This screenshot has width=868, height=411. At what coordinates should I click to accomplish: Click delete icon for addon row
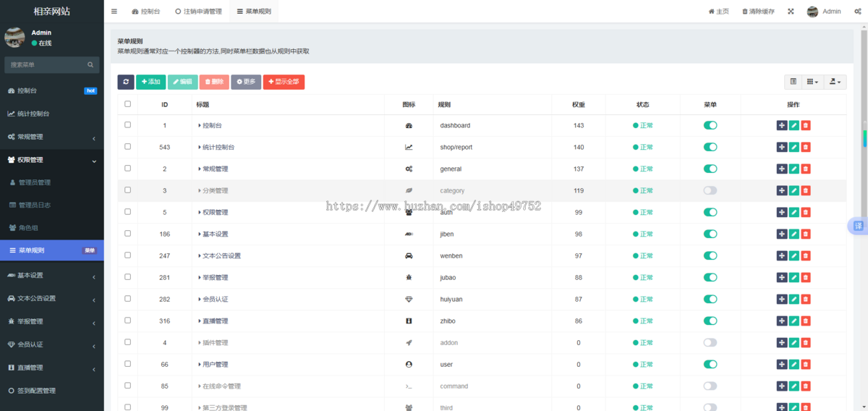(806, 342)
